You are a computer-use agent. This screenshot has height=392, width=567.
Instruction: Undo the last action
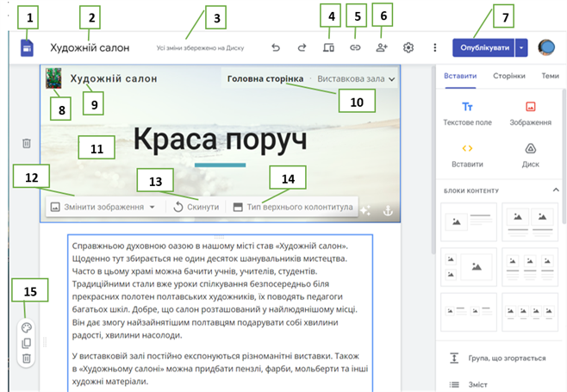[x=275, y=48]
